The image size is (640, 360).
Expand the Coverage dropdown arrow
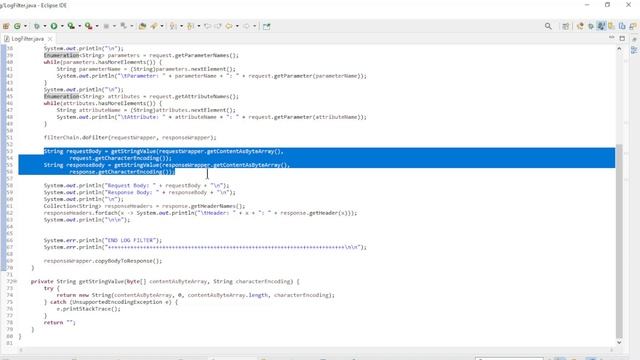point(79,26)
